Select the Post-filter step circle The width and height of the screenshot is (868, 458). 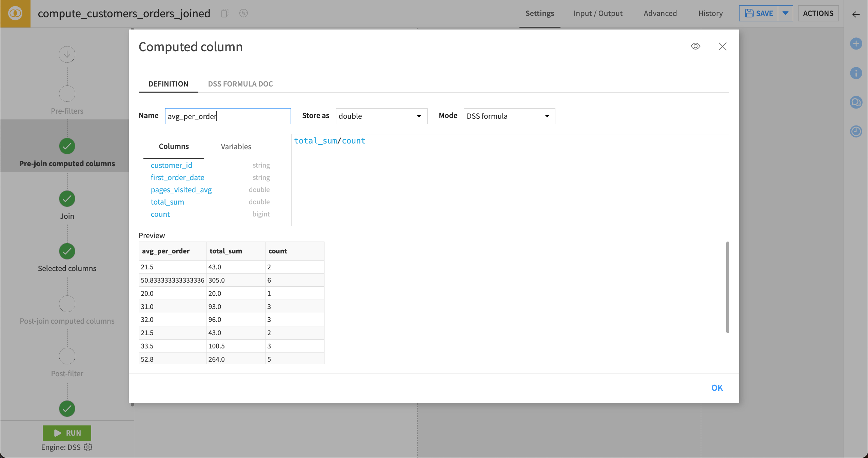[67, 356]
